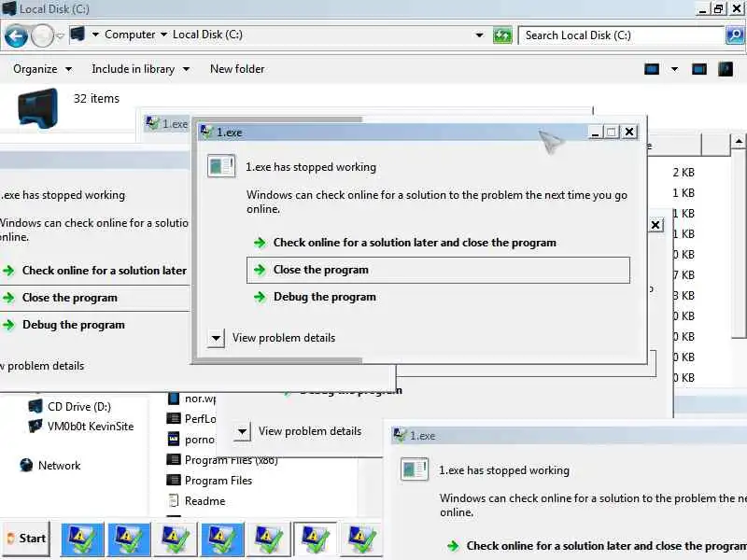Click the 1.exe title icon in bottom-right dialog
The image size is (747, 560).
tap(400, 435)
